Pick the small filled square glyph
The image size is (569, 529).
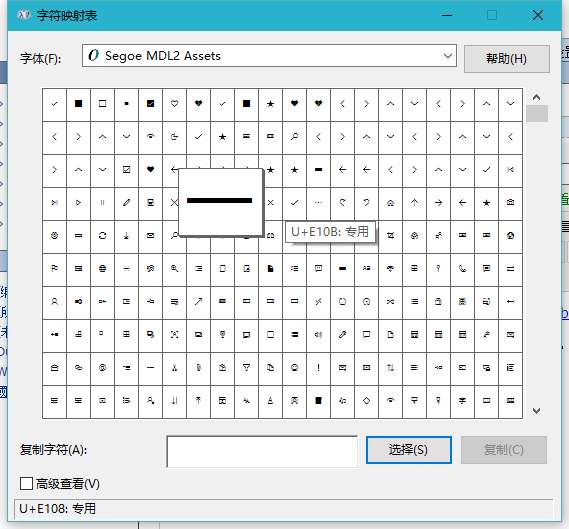126,104
